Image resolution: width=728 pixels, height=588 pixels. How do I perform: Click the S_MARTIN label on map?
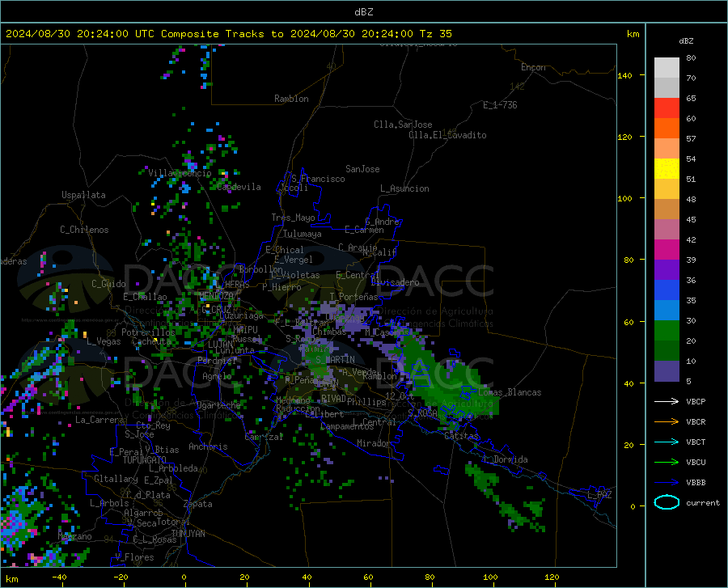pos(335,360)
